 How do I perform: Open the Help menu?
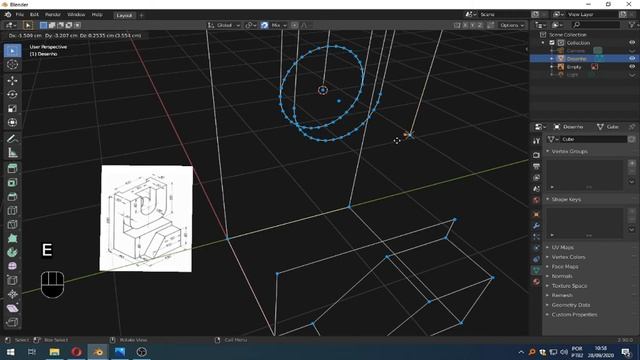tap(97, 14)
